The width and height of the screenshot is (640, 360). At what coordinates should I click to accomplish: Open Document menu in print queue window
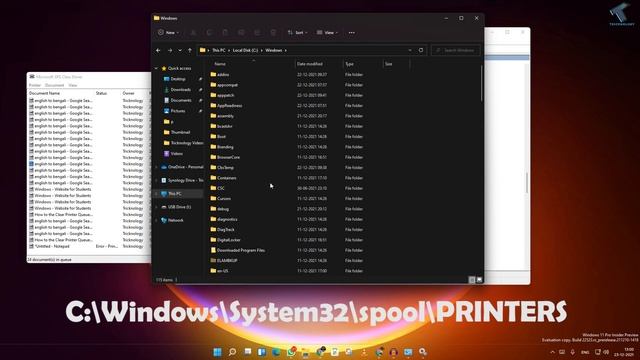point(54,85)
